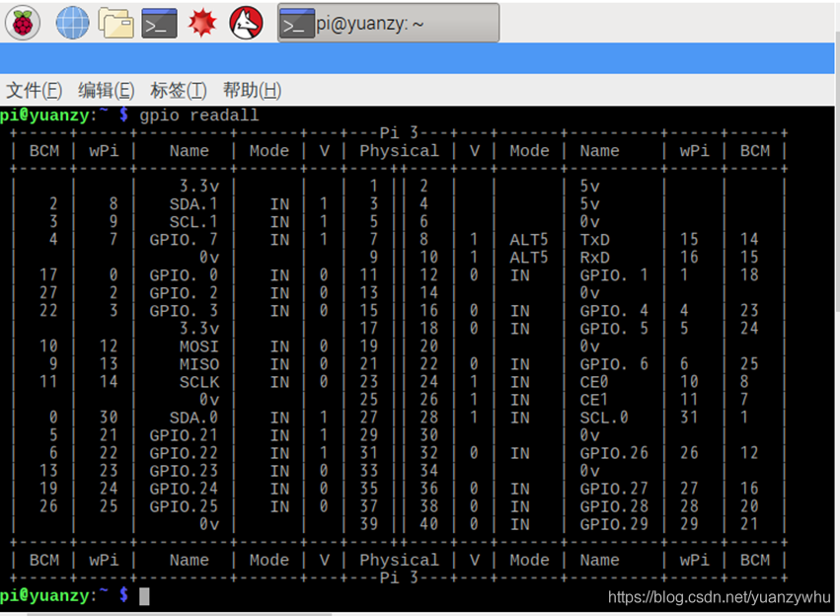This screenshot has width=840, height=616.
Task: Click the 'GPIO. 1' name cell
Action: click(614, 275)
